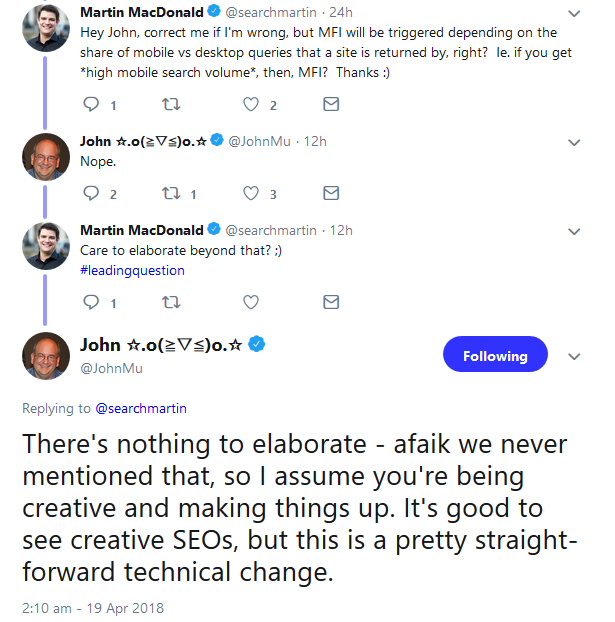The image size is (615, 622).
Task: Click the 2:10 am - 19 Apr 2018 timestamp
Action: tap(92, 607)
